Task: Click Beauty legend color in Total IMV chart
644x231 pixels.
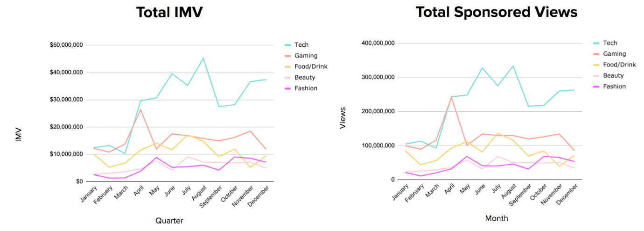Action: click(288, 78)
